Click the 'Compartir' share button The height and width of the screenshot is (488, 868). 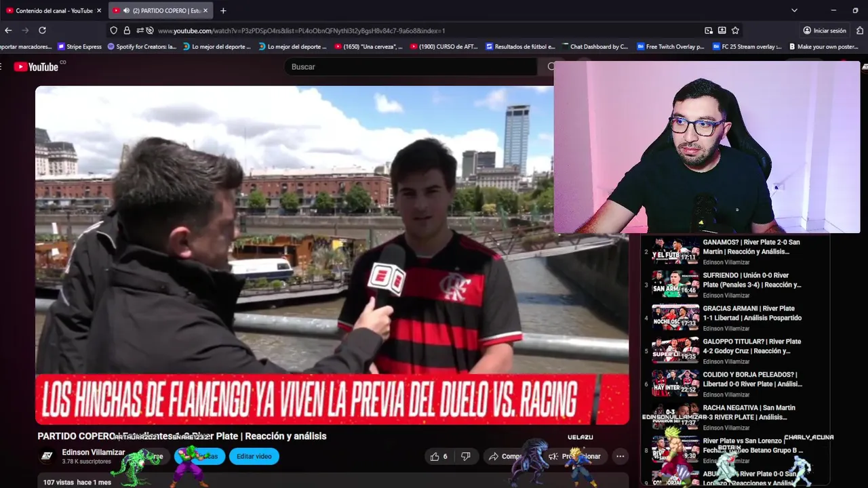pyautogui.click(x=506, y=456)
